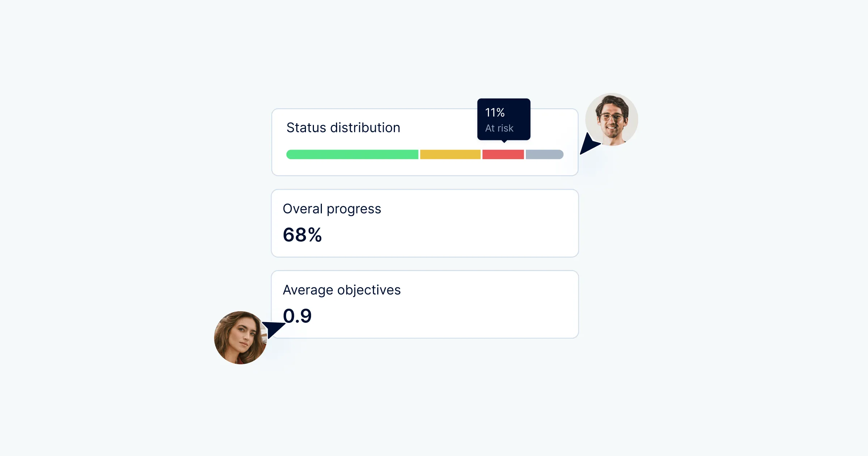The height and width of the screenshot is (456, 868).
Task: Click the At risk tooltip label
Action: click(x=499, y=128)
